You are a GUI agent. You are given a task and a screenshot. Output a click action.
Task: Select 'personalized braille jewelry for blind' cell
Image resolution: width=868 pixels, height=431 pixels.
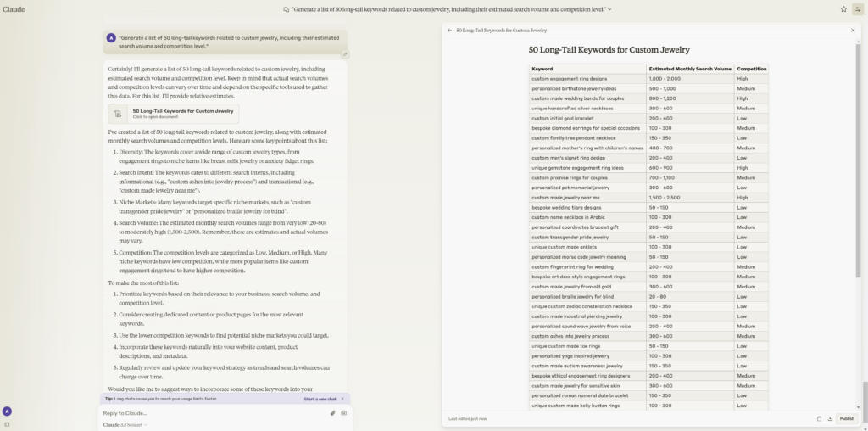tap(587, 296)
